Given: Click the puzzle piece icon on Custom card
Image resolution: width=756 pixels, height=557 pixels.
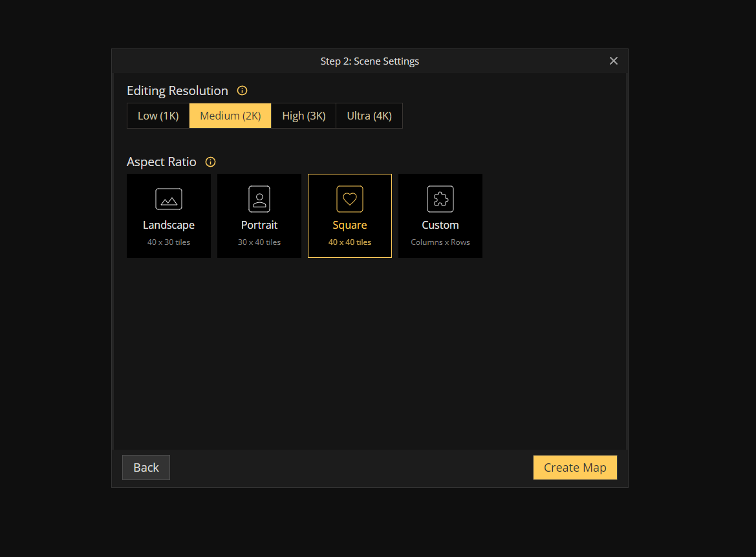Looking at the screenshot, I should coord(440,199).
